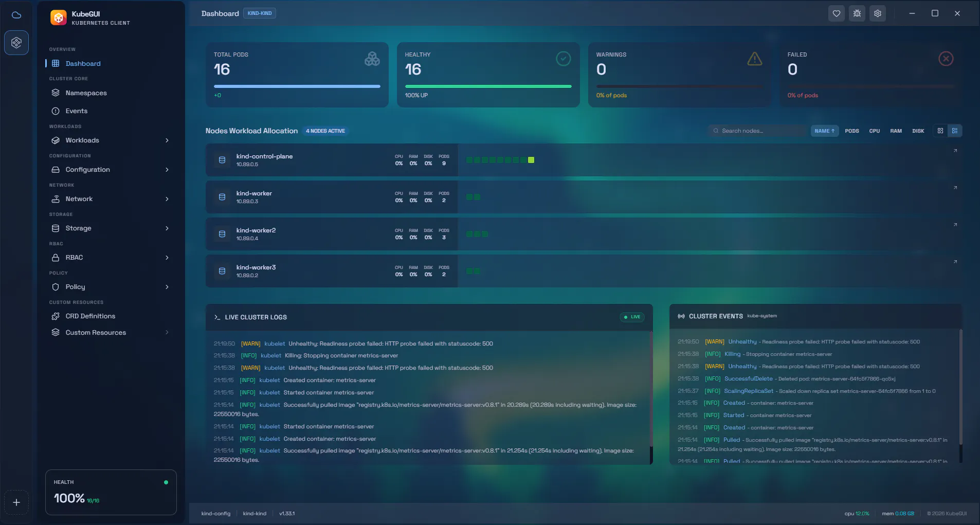Open kind-worker2 details arrow
This screenshot has height=525, width=980.
[955, 225]
